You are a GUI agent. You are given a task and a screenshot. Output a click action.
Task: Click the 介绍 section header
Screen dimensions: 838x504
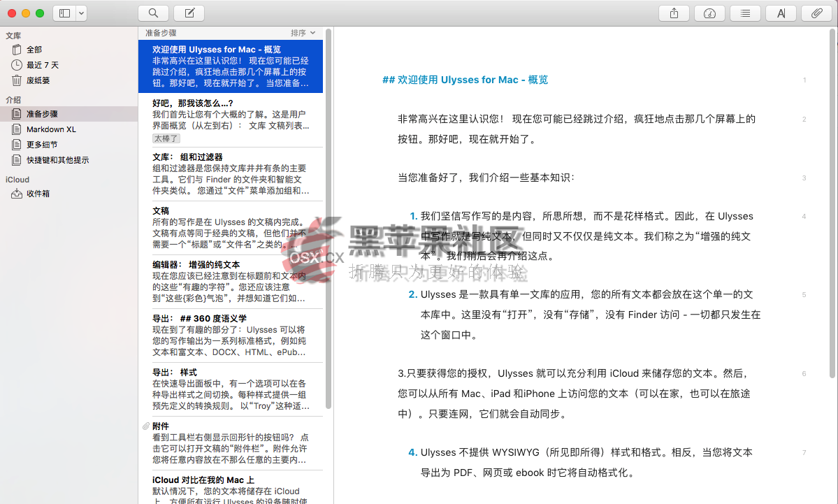pyautogui.click(x=13, y=100)
